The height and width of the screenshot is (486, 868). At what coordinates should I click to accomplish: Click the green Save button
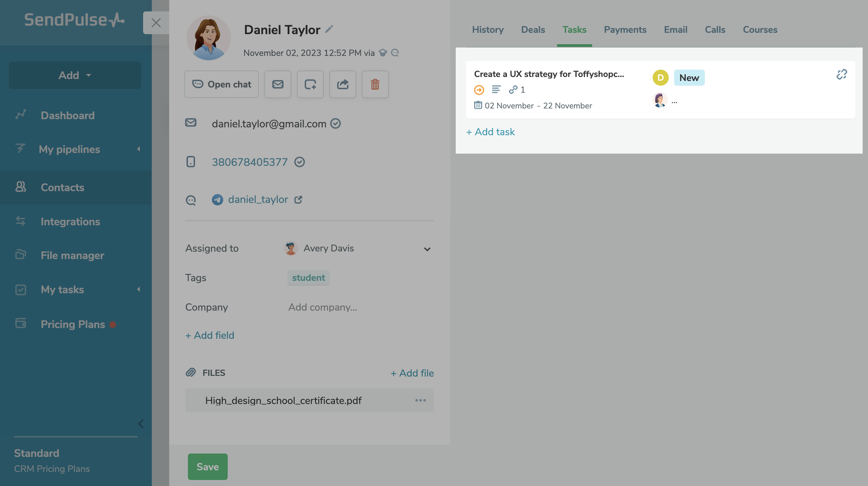(x=208, y=467)
